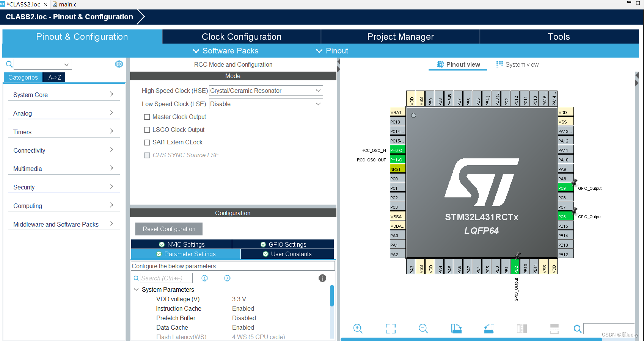
Task: Open the Project Manager tab
Action: click(x=400, y=36)
